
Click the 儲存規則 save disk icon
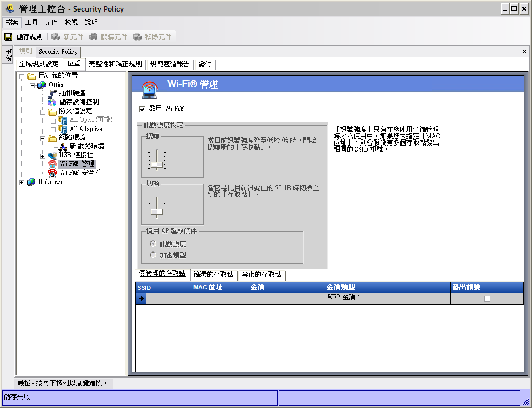pyautogui.click(x=8, y=37)
